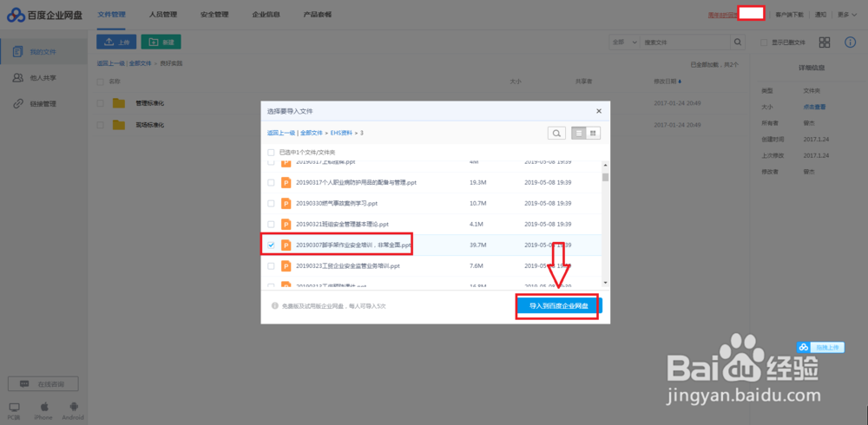The height and width of the screenshot is (425, 868).
Task: Click the dialog search magnifier icon
Action: click(x=557, y=133)
